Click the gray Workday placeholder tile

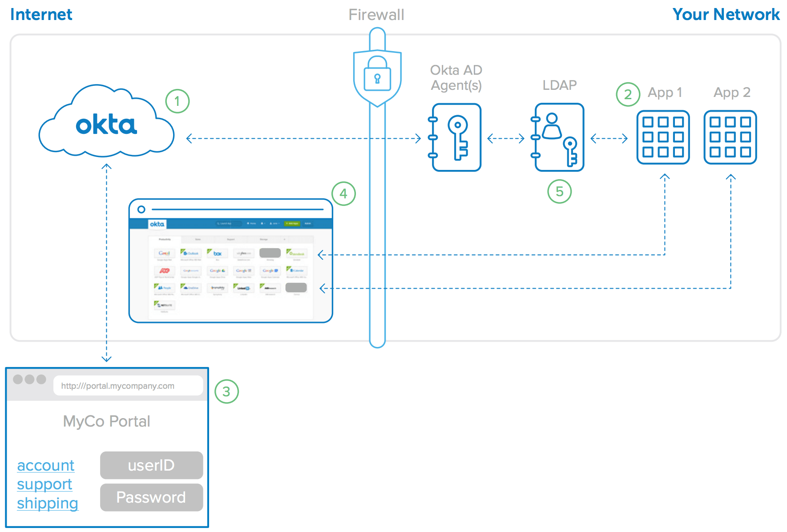point(270,253)
